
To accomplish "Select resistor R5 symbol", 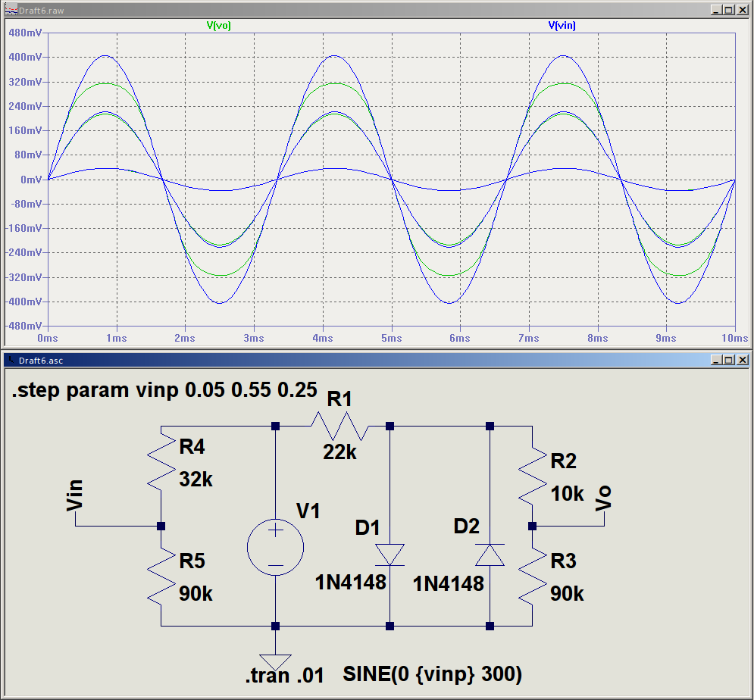I will point(161,576).
